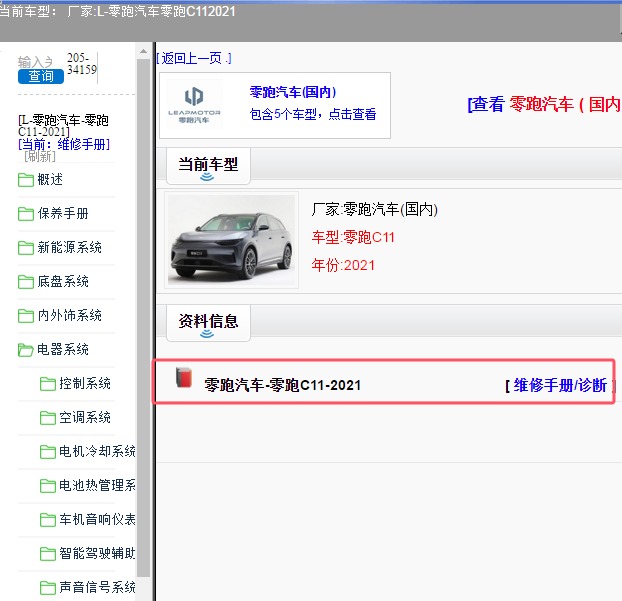This screenshot has height=601, width=622.
Task: Click the sidebar scrollbar up arrow
Action: [x=143, y=52]
